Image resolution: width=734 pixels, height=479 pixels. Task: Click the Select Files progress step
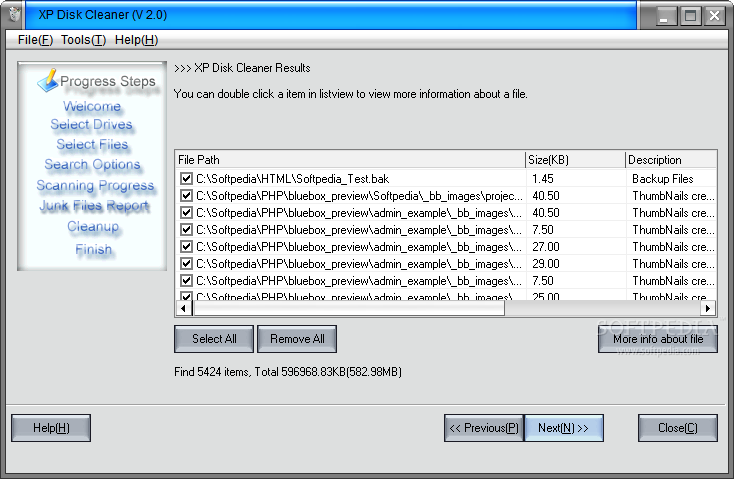tap(92, 144)
